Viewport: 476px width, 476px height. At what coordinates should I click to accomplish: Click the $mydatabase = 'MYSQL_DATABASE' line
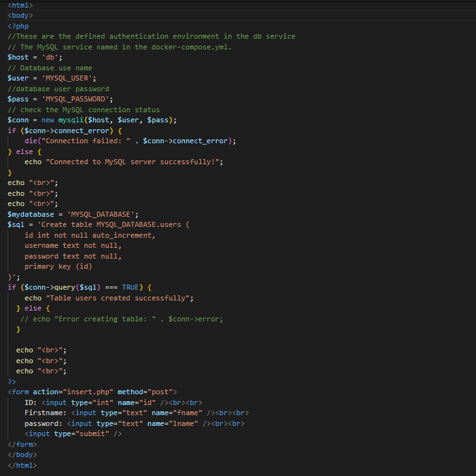(x=73, y=215)
